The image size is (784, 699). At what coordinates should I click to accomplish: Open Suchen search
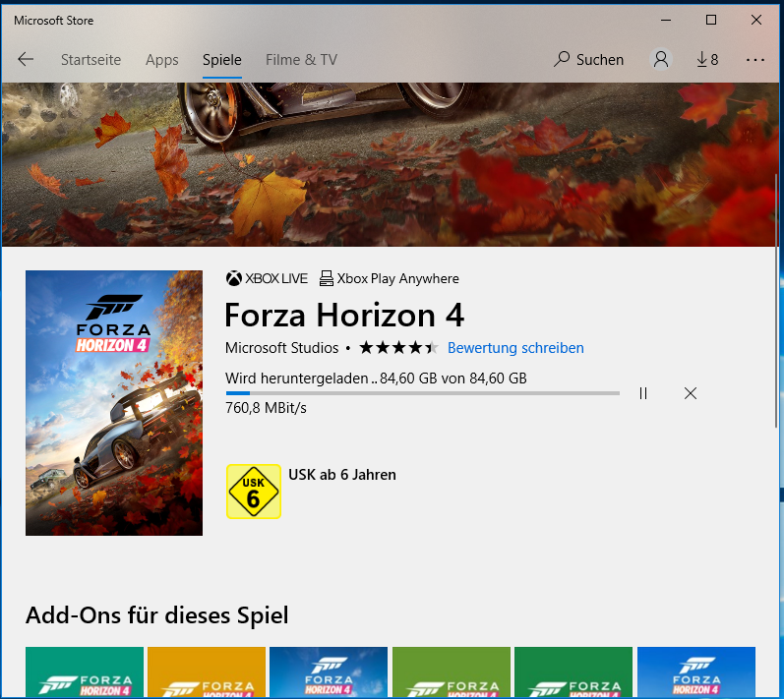(588, 60)
